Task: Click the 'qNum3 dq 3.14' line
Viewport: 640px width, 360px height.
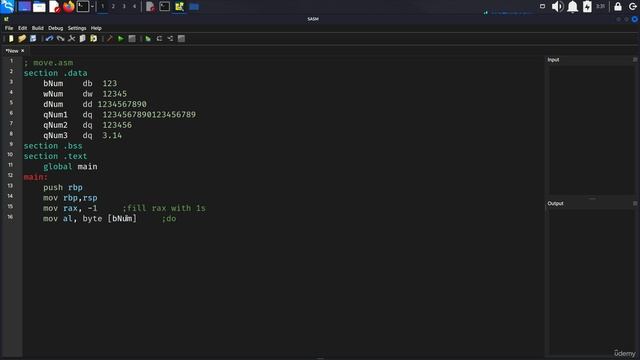Action: click(82, 136)
